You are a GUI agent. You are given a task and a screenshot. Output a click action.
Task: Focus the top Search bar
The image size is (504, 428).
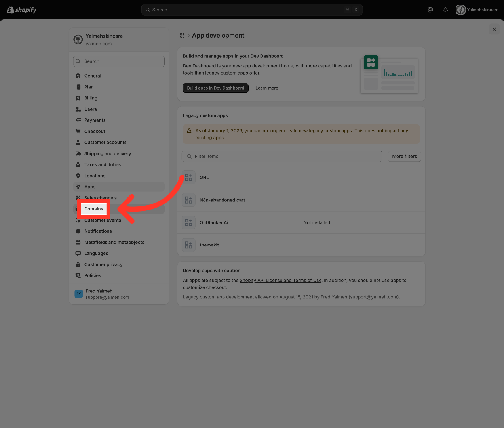252,10
